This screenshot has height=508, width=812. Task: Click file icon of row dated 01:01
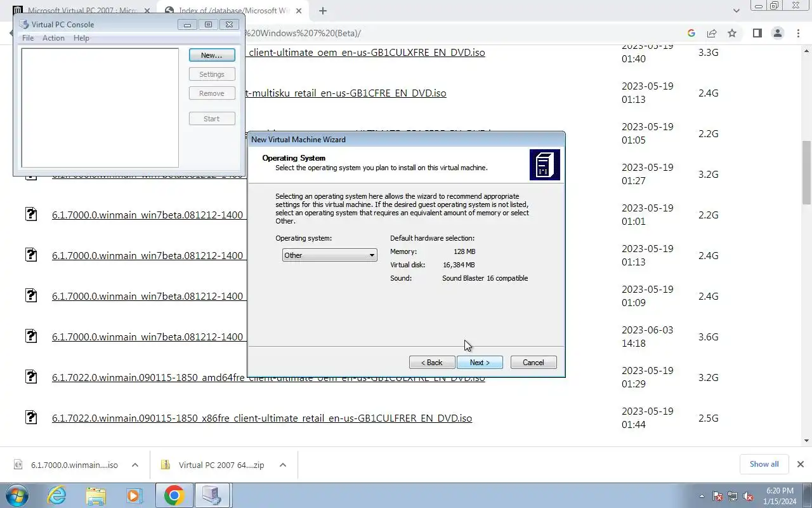[31, 214]
